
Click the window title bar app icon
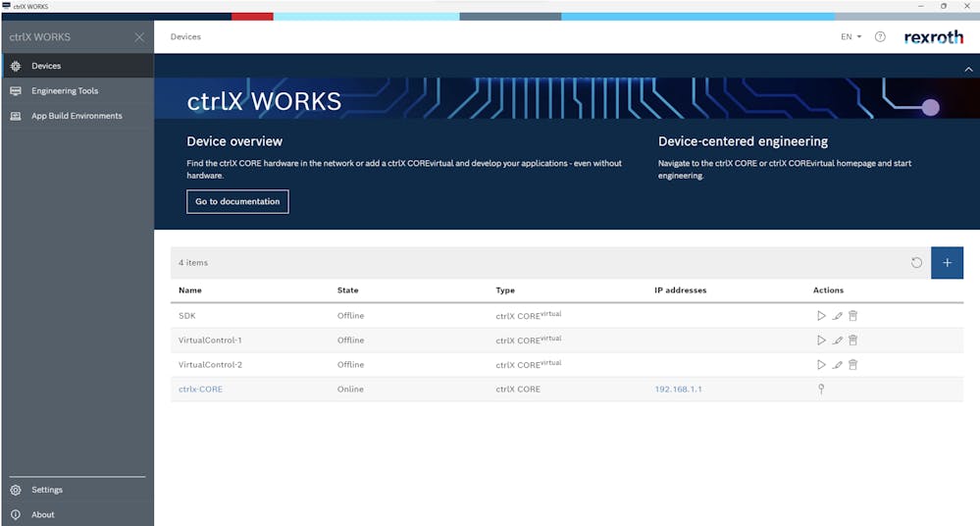click(x=6, y=6)
